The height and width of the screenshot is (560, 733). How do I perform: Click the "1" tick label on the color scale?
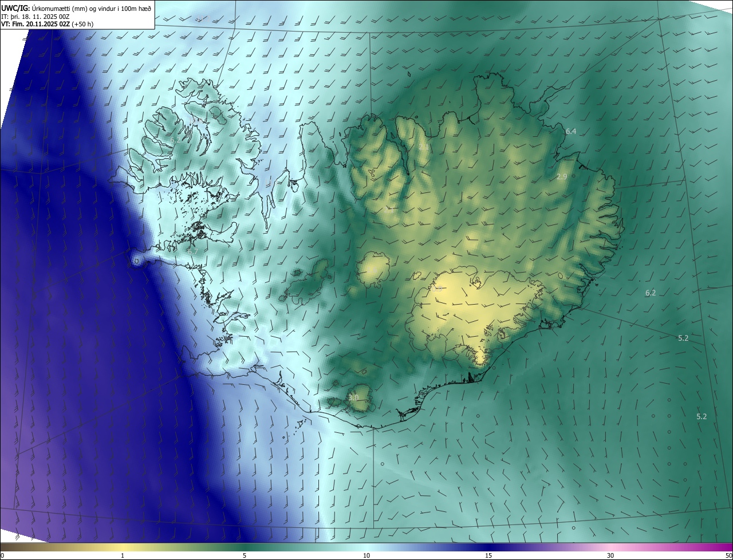123,555
